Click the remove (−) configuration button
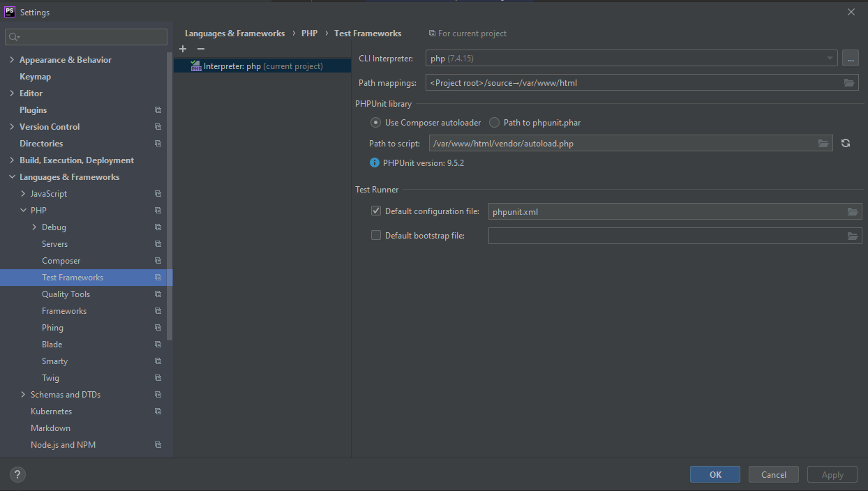The image size is (868, 491). coord(201,49)
